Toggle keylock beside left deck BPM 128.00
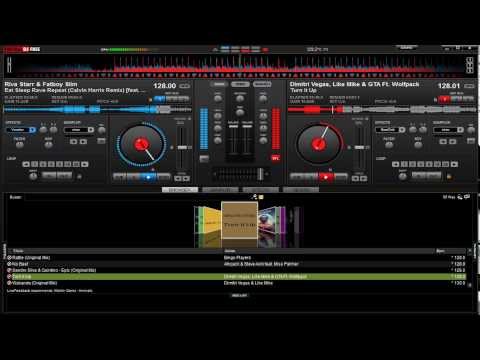The image size is (480, 360). pyautogui.click(x=184, y=86)
